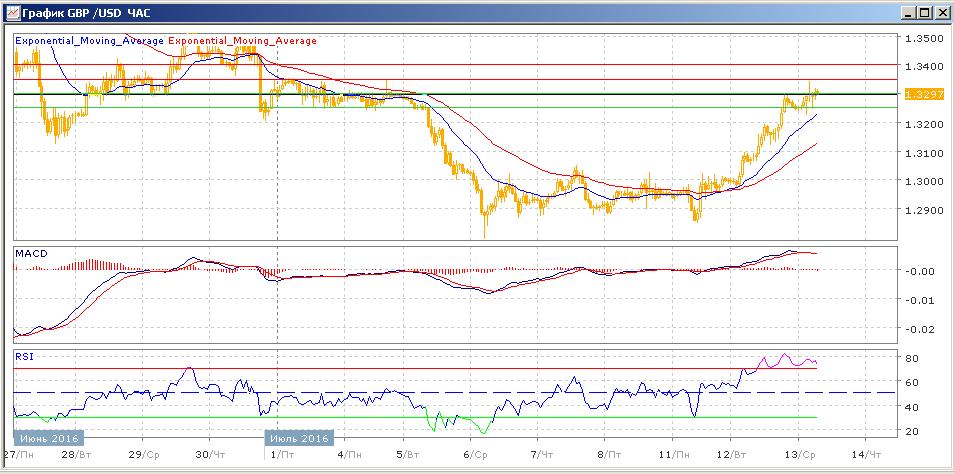954x474 pixels.
Task: Click the 6/Ср date on time axis
Action: (x=472, y=452)
